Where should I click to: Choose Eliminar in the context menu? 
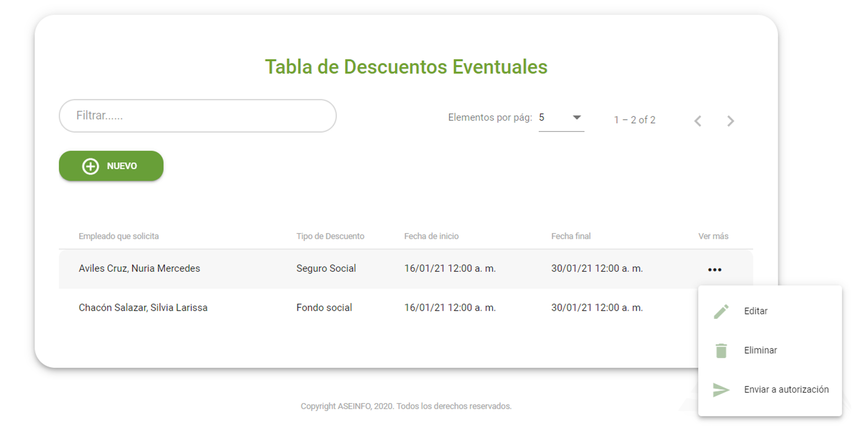click(x=770, y=351)
